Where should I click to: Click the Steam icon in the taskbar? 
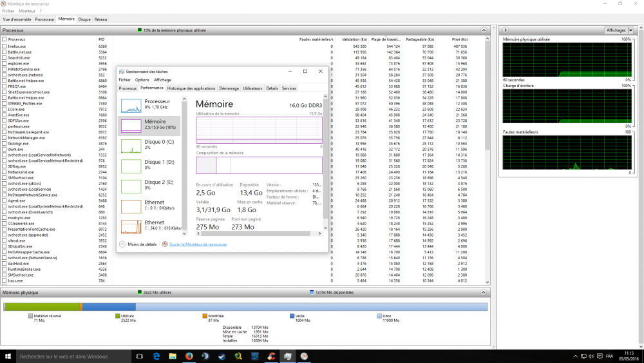(x=205, y=356)
